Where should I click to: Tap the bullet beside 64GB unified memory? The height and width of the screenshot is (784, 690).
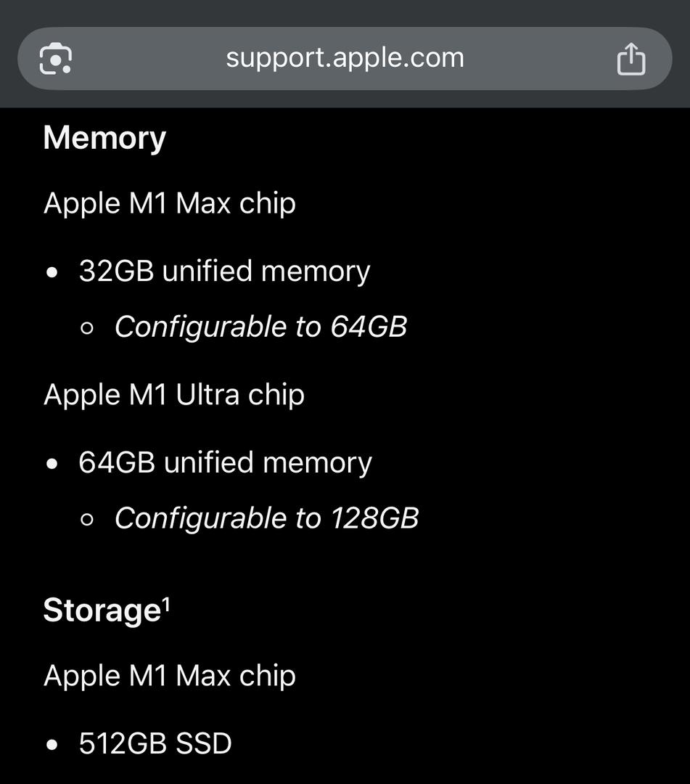pos(52,464)
